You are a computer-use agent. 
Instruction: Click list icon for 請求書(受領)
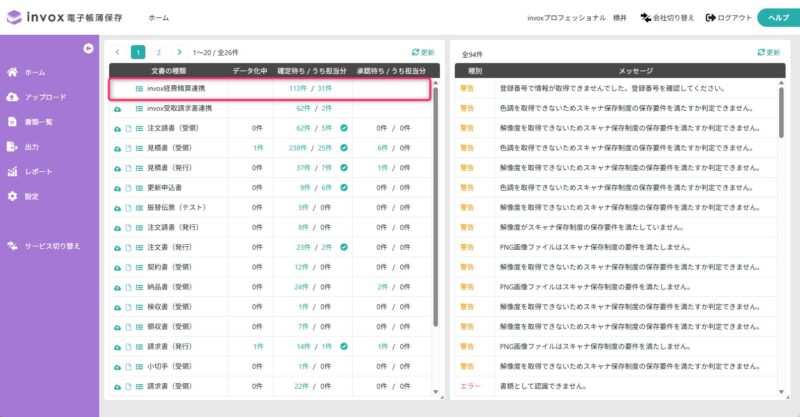139,387
